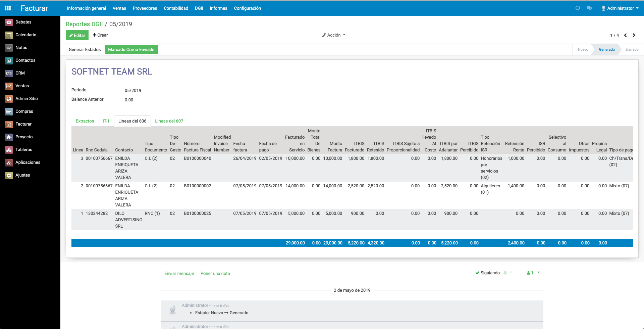Open the Ajustes gear icon

coord(9,175)
